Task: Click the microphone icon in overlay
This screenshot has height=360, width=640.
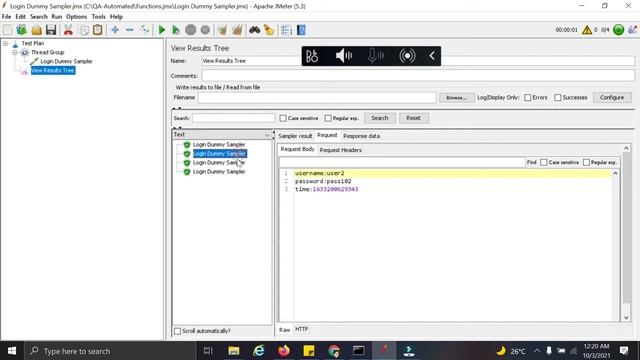Action: point(376,56)
